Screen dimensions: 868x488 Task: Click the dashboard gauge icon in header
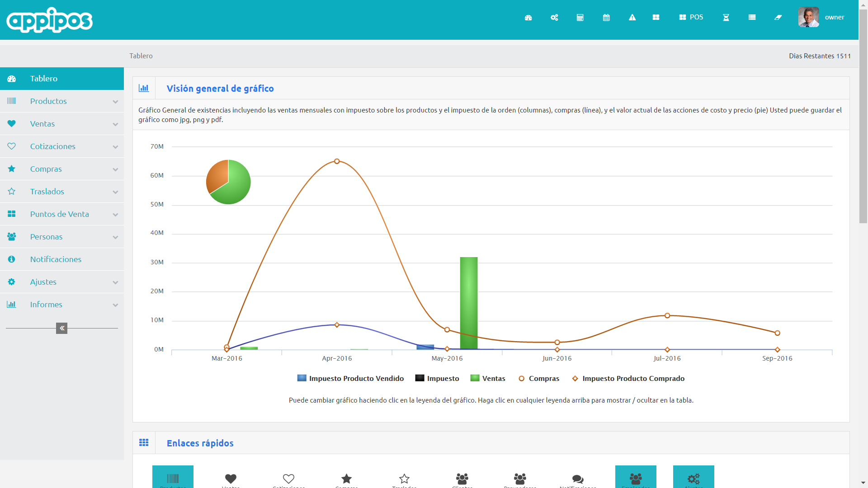[x=528, y=18]
